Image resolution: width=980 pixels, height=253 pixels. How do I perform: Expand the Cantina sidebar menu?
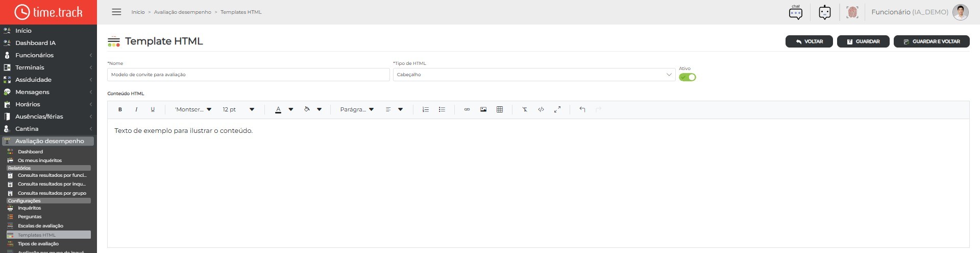pos(48,129)
